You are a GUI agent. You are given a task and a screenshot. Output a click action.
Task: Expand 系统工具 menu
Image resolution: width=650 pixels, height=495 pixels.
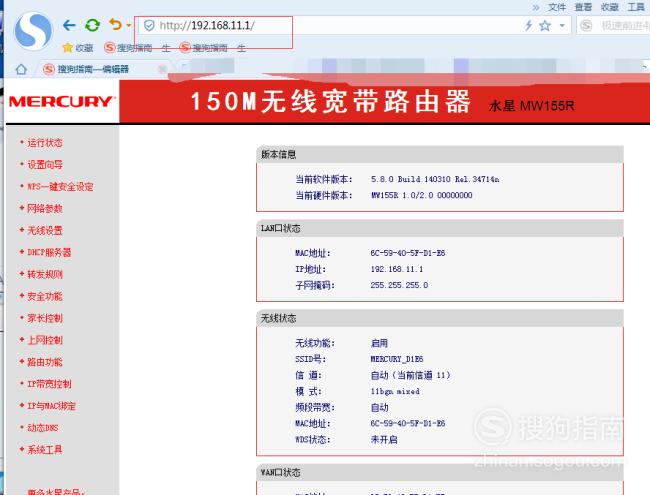tap(45, 449)
